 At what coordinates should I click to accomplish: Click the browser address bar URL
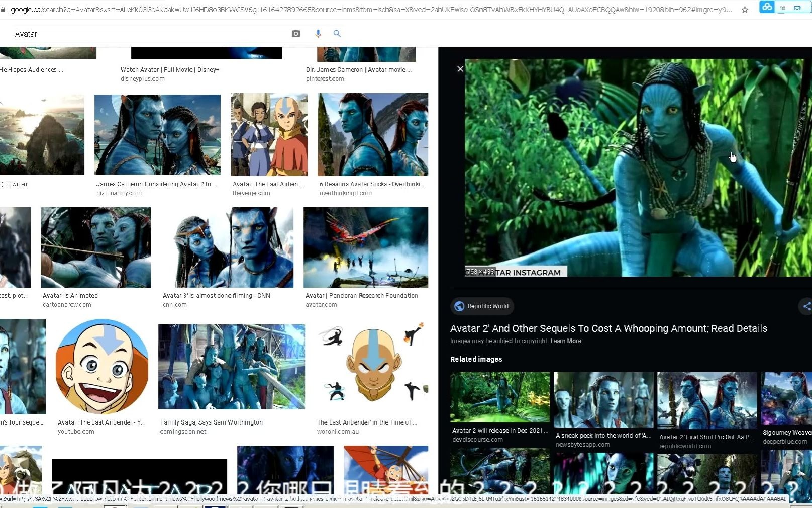[x=371, y=10]
